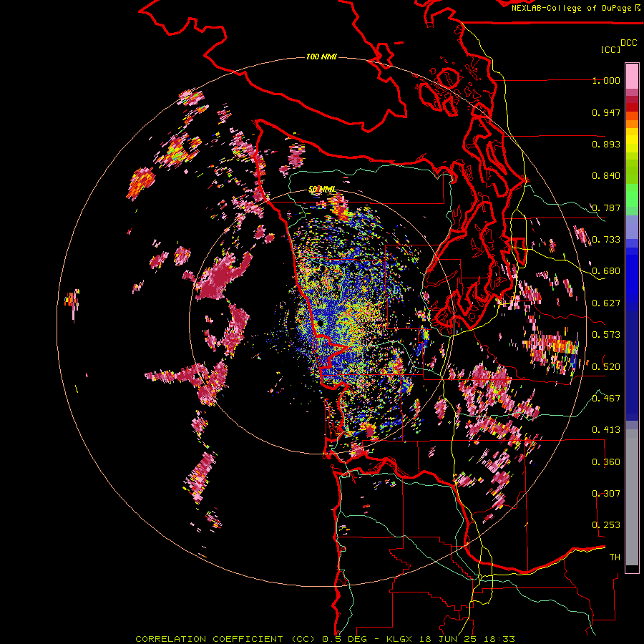This screenshot has height=644, width=644.
Task: Click the KLGX station identifier
Action: [399, 639]
